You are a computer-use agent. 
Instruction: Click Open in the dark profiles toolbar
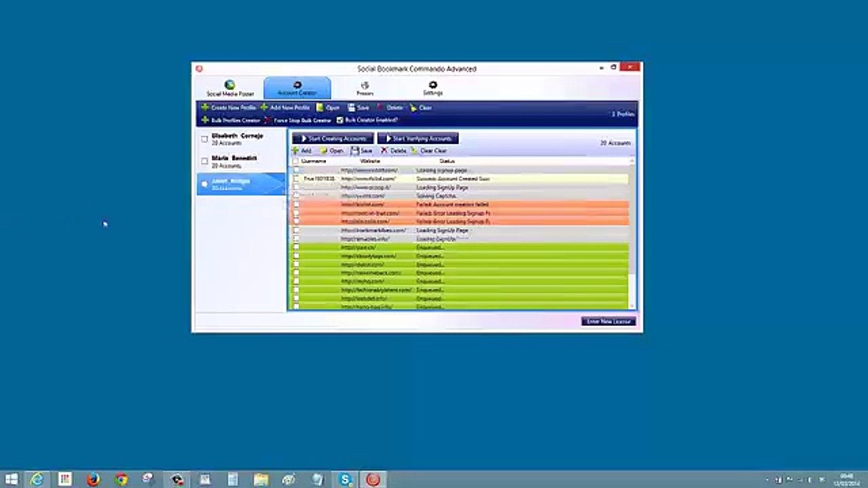point(328,108)
